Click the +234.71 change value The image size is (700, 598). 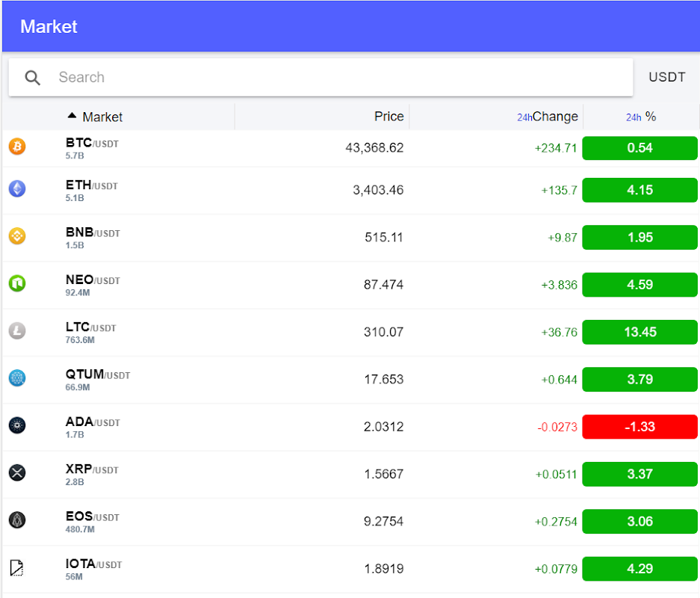(x=556, y=148)
